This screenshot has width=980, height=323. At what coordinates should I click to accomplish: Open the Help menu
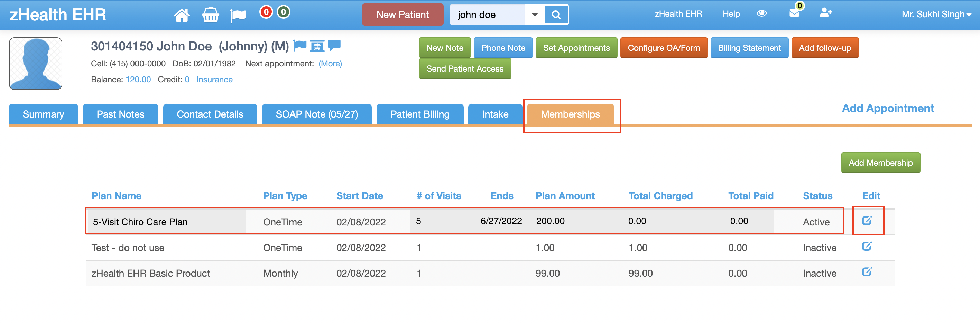point(731,14)
